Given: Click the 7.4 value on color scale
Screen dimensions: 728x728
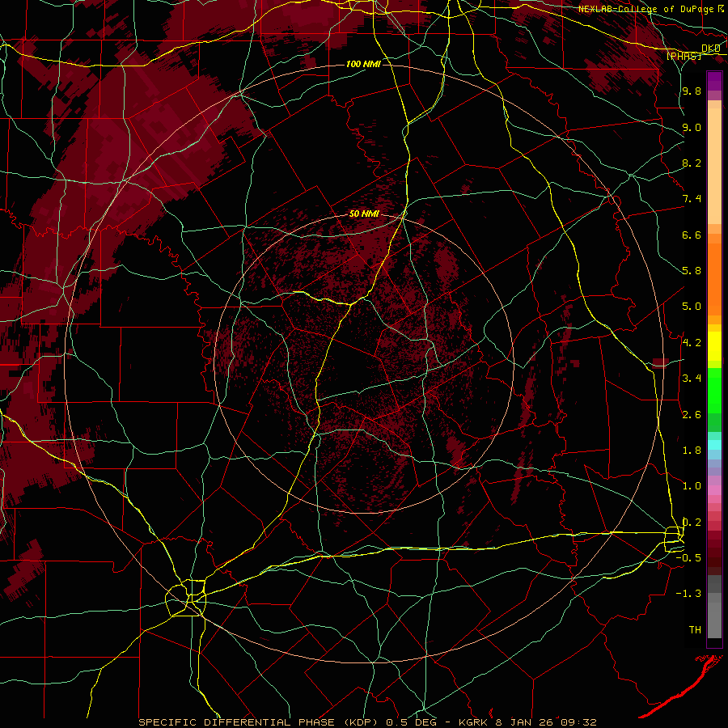Looking at the screenshot, I should click(x=692, y=199).
